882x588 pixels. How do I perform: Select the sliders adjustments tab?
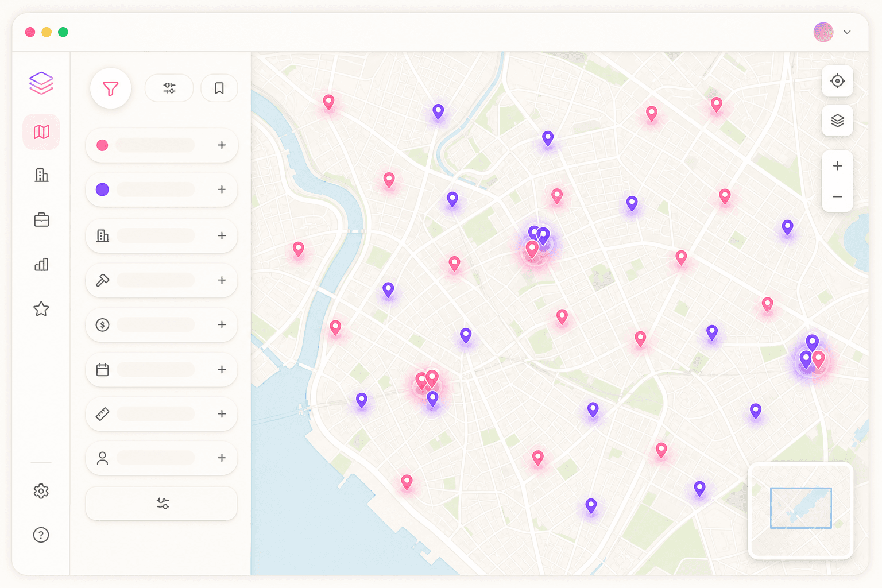[169, 88]
